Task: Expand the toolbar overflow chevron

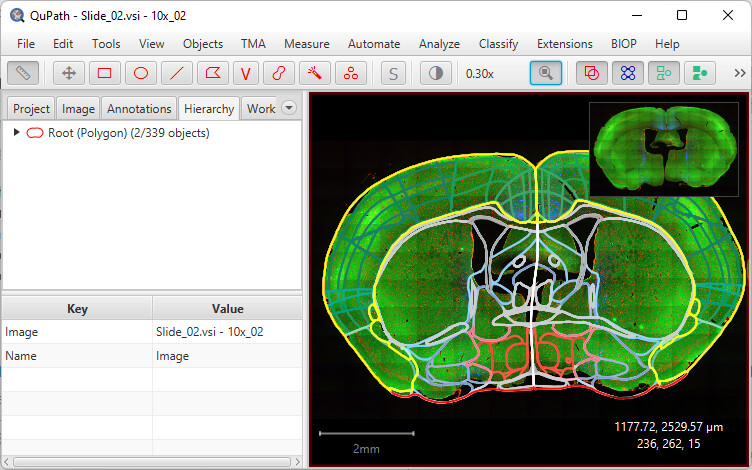Action: coord(740,73)
